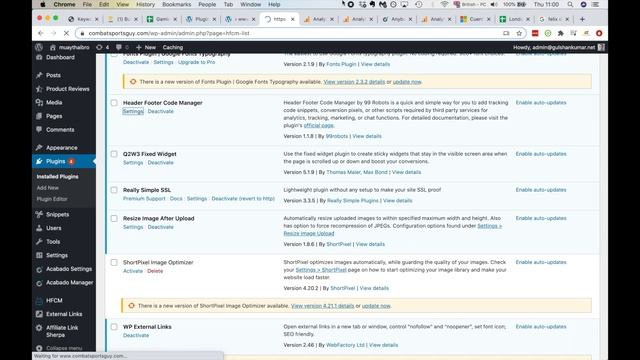
Task: Open the Dashboard sidebar item
Action: (x=60, y=58)
